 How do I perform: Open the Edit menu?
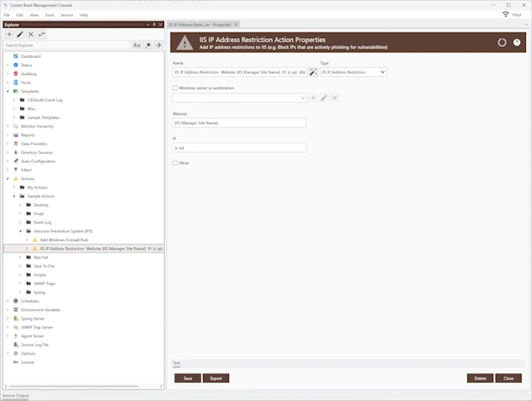coord(20,15)
